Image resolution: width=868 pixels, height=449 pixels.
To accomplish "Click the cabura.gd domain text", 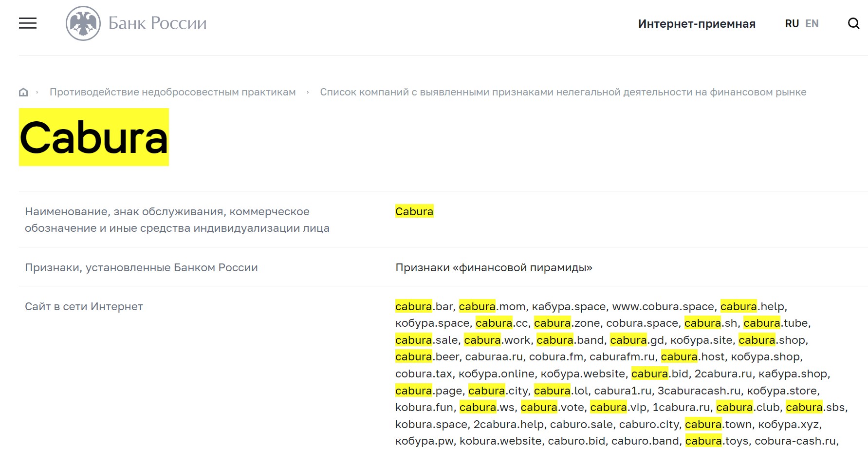I will (637, 340).
